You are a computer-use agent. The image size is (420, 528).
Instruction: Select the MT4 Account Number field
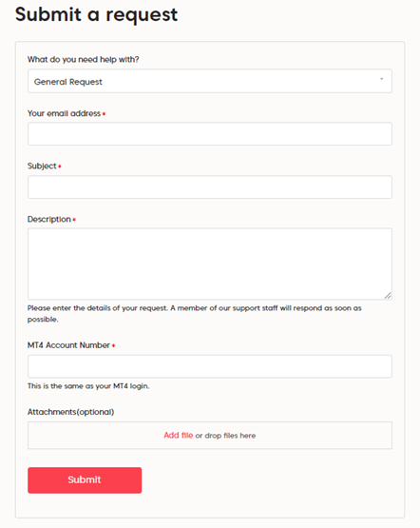[x=210, y=366]
